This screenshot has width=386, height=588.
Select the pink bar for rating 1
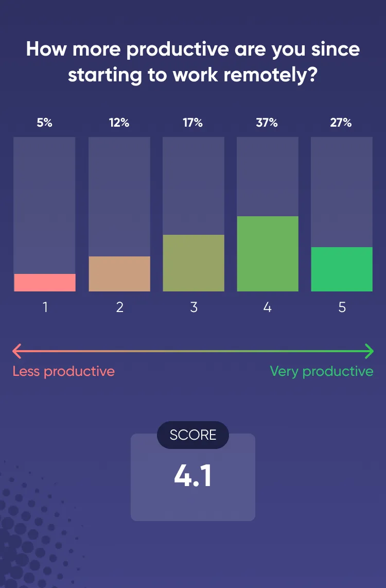click(45, 283)
